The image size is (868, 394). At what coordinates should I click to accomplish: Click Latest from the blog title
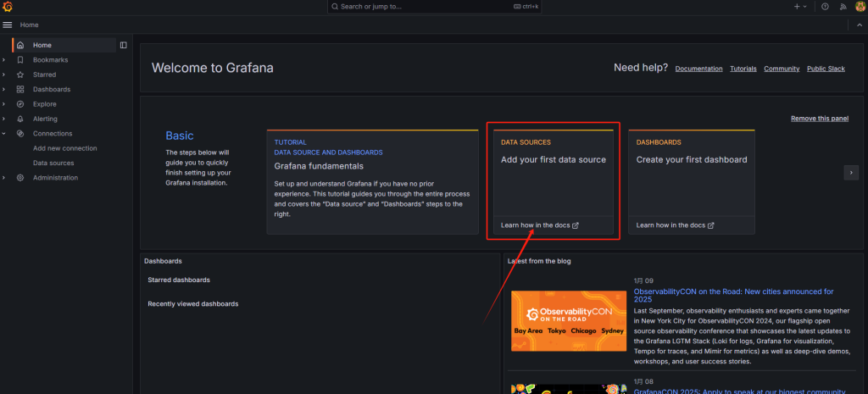point(539,261)
